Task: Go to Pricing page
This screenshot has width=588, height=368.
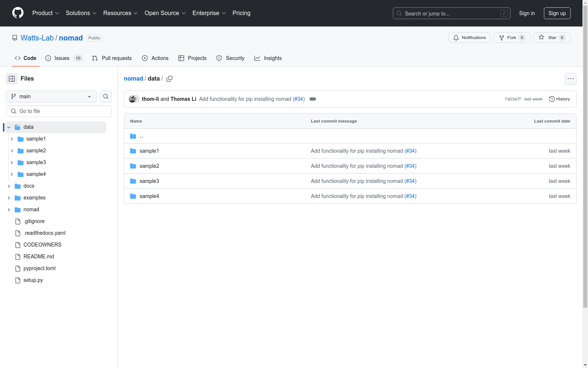Action: coord(241,13)
